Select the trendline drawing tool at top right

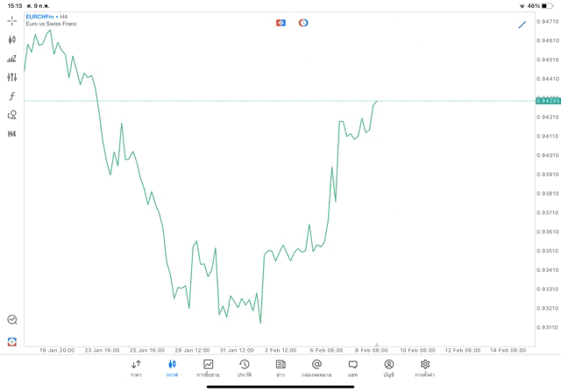coord(522,24)
